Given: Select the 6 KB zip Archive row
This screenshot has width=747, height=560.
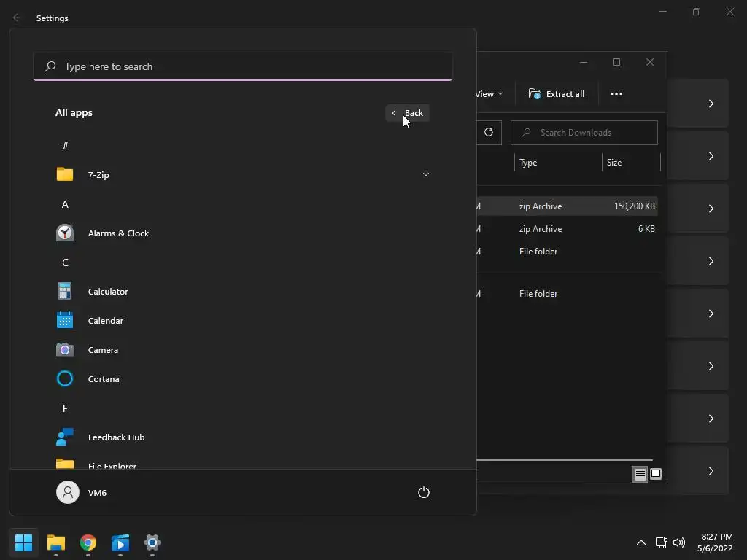Looking at the screenshot, I should click(568, 229).
